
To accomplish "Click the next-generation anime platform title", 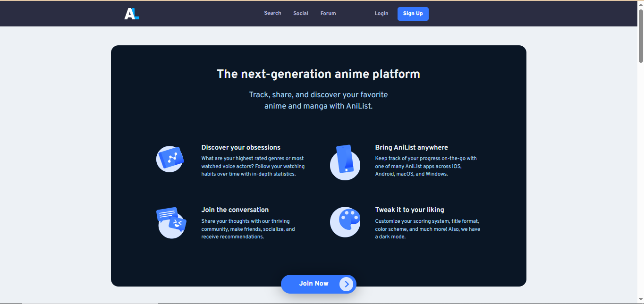I will [319, 74].
